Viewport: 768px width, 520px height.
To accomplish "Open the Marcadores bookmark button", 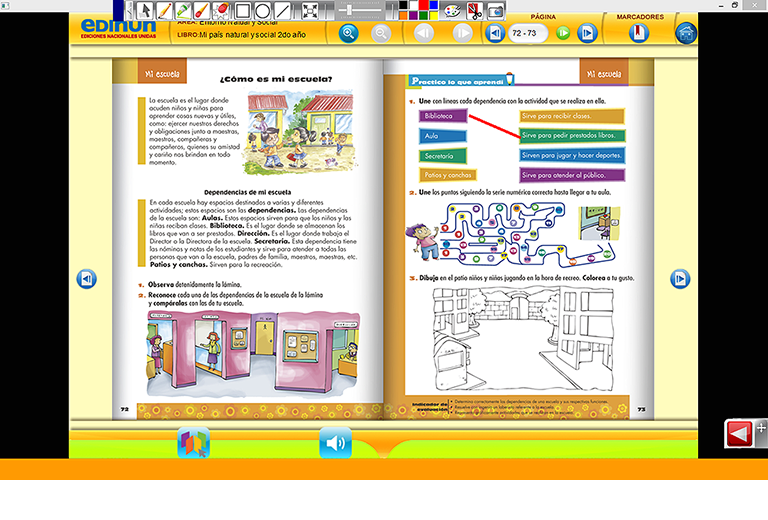I will point(638,33).
